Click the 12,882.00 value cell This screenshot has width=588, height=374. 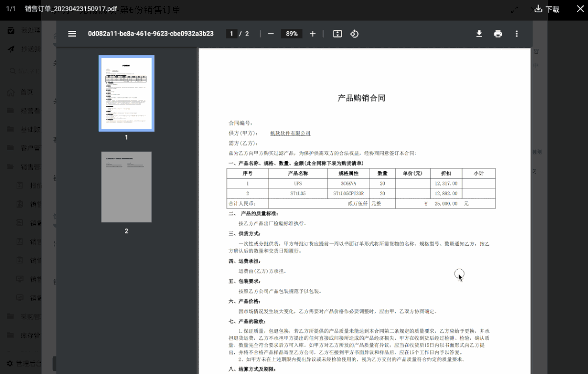446,193
